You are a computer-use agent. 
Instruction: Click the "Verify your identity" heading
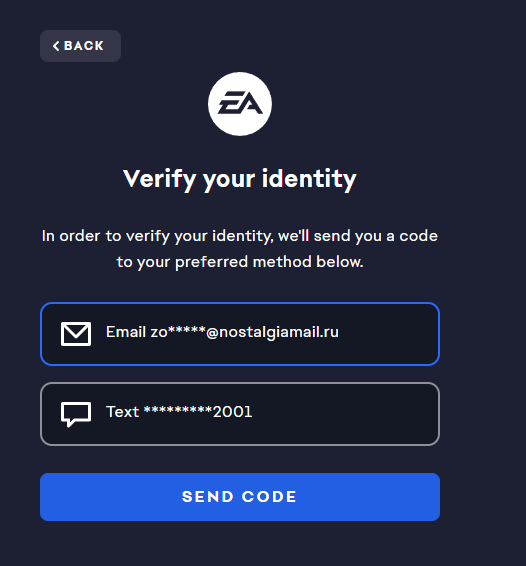(x=240, y=179)
